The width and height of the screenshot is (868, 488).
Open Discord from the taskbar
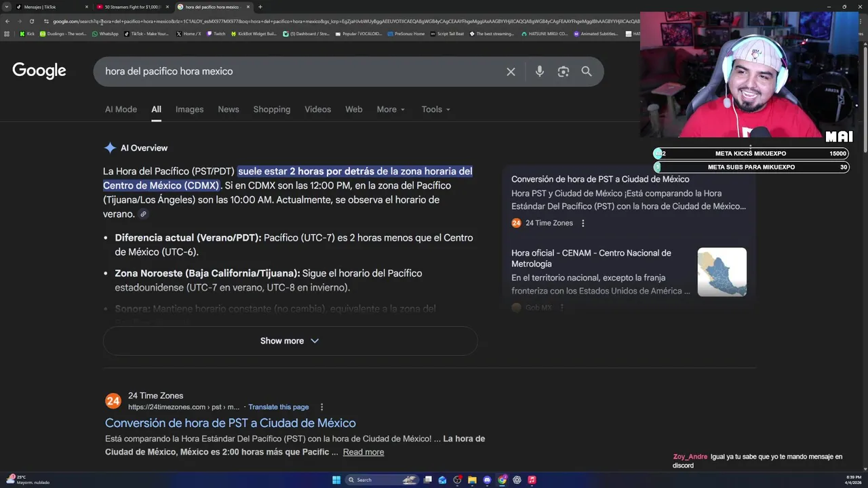pyautogui.click(x=487, y=480)
